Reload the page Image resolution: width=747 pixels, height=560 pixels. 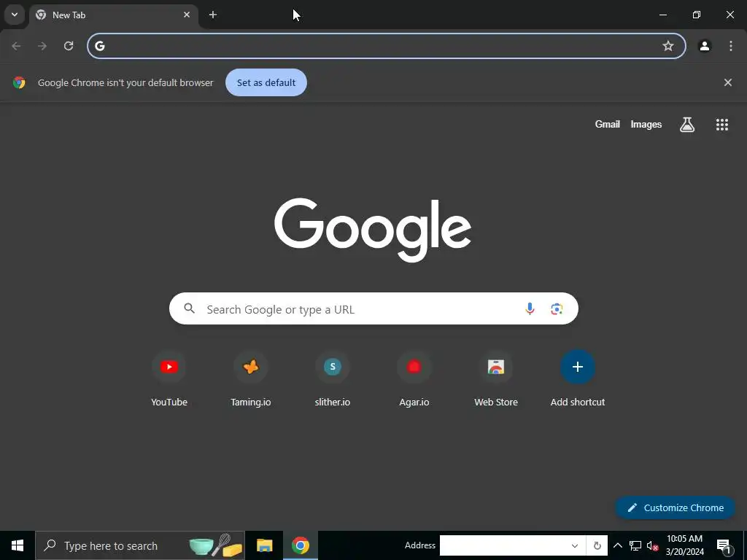pos(69,46)
